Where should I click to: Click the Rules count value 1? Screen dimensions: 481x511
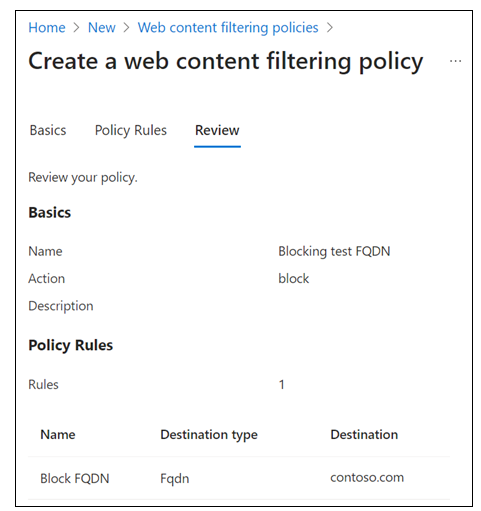click(282, 385)
